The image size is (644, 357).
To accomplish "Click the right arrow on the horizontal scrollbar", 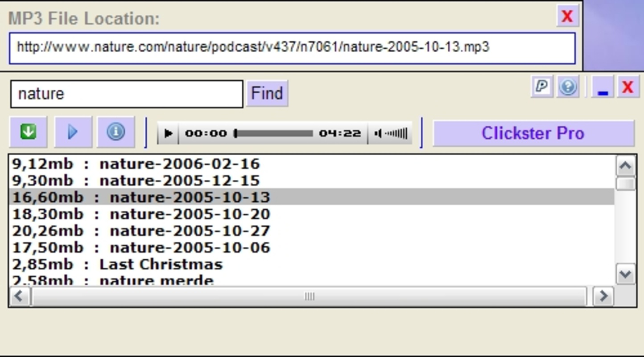I will pyautogui.click(x=603, y=296).
